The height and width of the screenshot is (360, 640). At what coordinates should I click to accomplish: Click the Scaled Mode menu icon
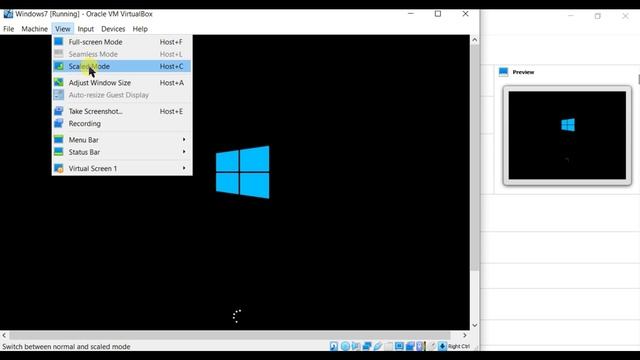[59, 66]
